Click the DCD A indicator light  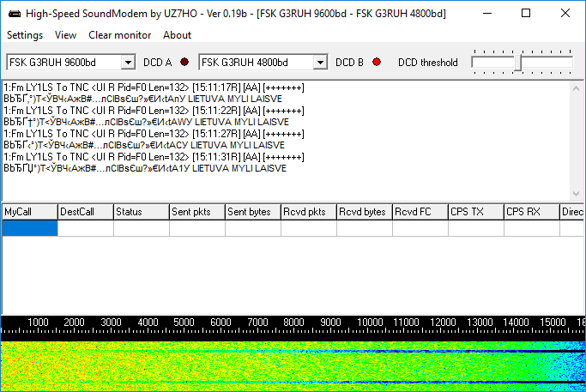coord(184,63)
